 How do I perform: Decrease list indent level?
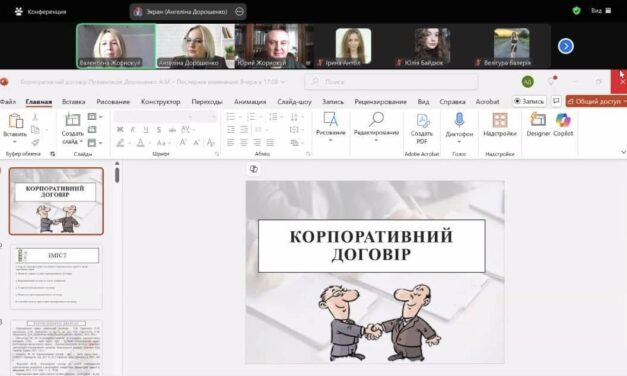231,130
